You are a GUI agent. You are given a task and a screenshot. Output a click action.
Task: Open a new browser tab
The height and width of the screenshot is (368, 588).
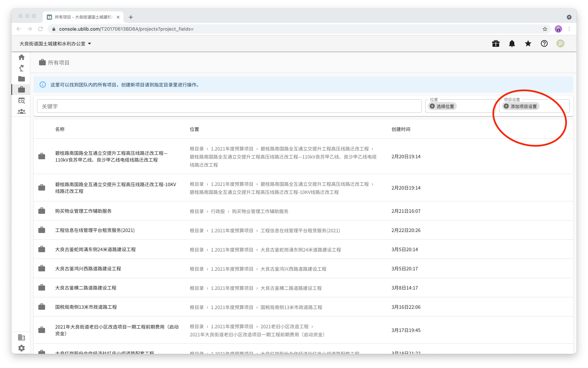(131, 17)
